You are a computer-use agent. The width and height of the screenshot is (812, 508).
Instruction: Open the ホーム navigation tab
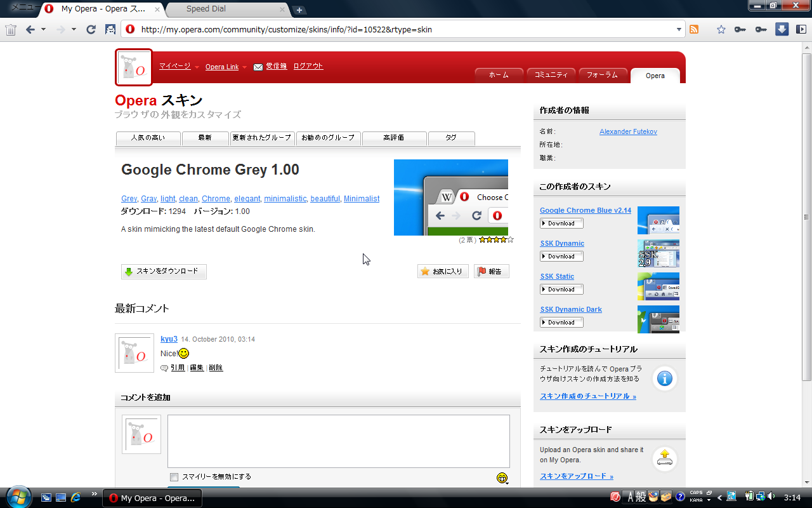pos(499,75)
